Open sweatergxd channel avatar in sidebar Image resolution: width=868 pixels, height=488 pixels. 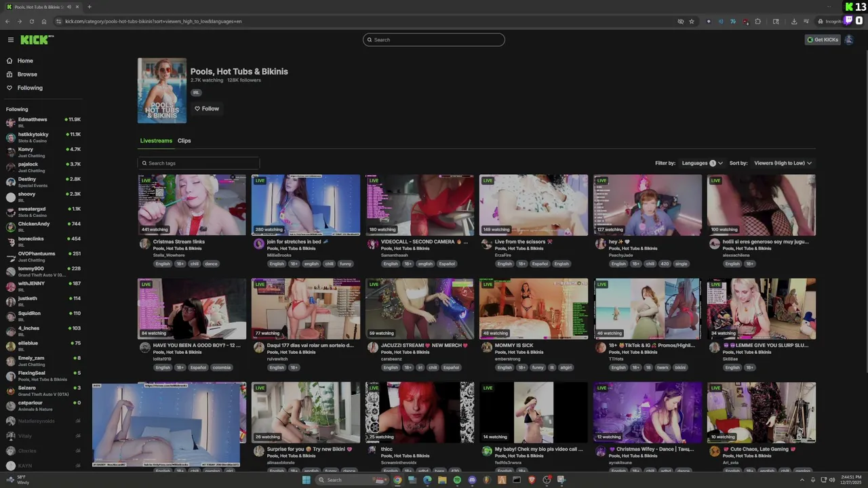tap(10, 211)
